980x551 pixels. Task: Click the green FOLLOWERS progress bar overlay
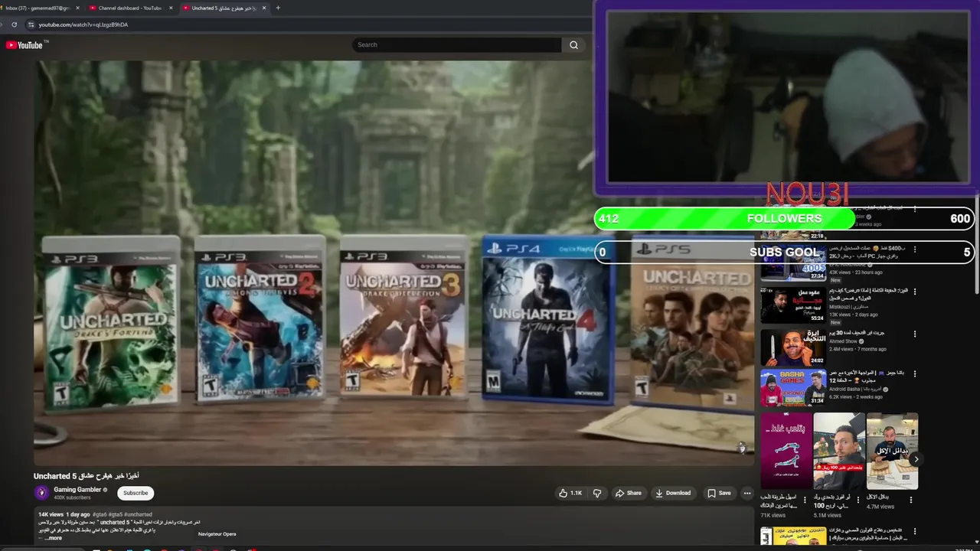tap(784, 219)
